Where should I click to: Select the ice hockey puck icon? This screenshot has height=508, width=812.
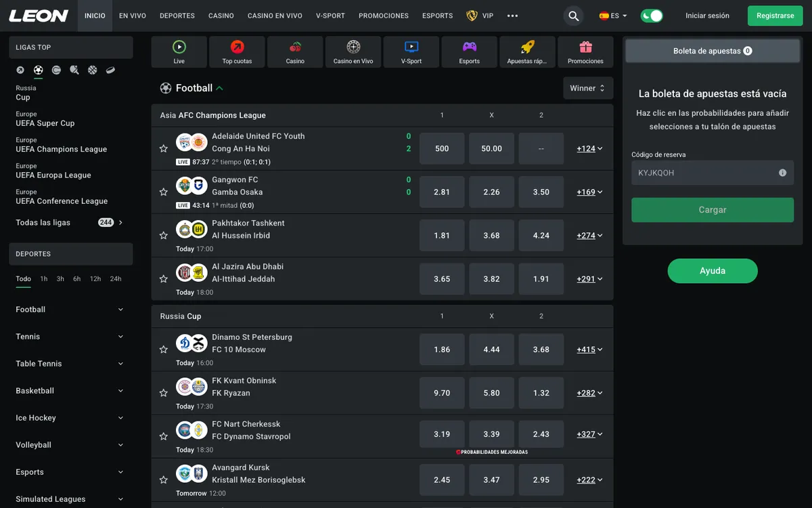(110, 70)
